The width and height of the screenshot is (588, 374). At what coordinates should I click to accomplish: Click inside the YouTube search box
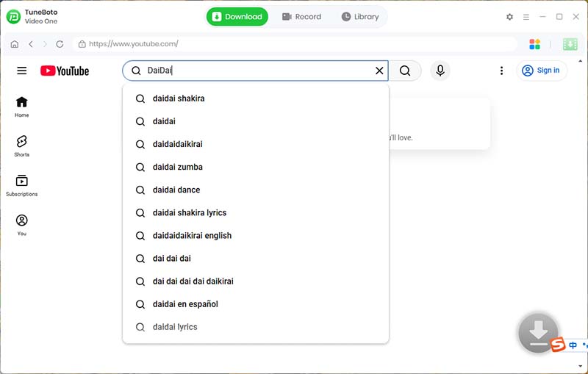point(255,71)
